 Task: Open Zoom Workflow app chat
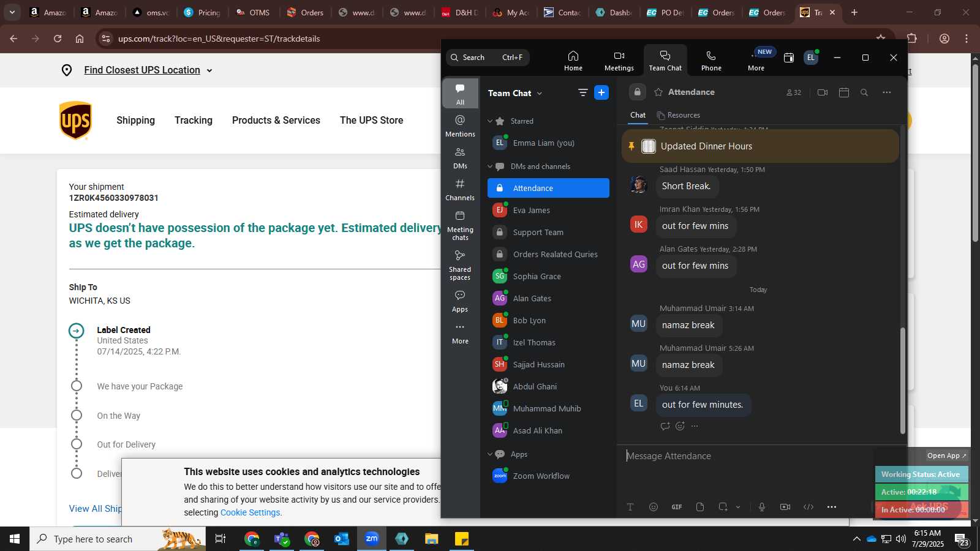click(x=548, y=476)
